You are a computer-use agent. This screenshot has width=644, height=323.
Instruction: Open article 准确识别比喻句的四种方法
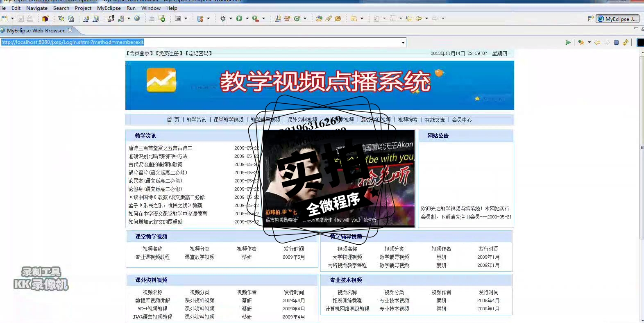click(158, 156)
